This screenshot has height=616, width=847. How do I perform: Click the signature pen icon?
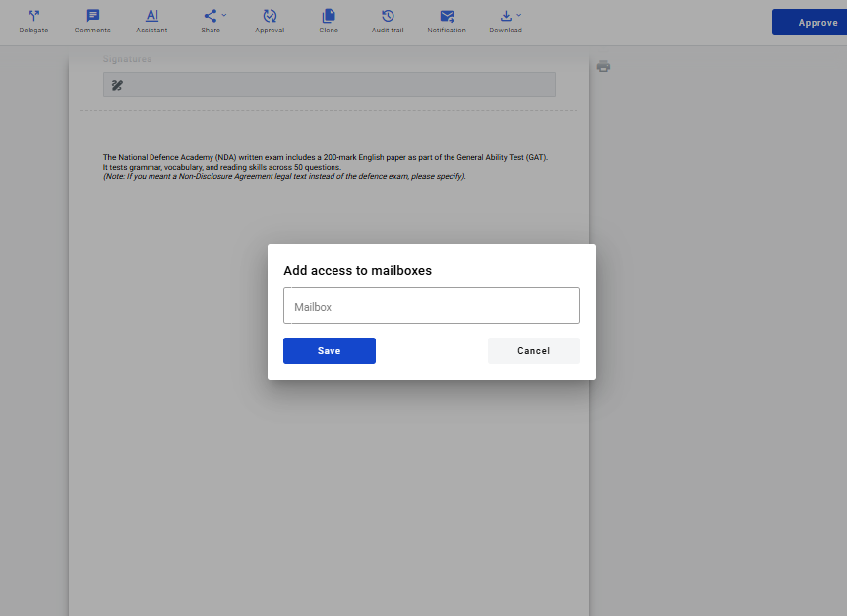[117, 85]
